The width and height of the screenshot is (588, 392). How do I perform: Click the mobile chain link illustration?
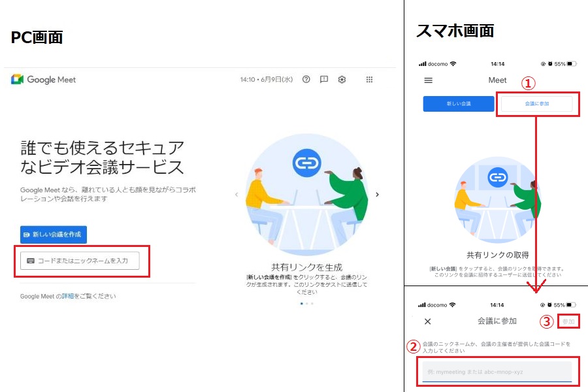tap(497, 176)
